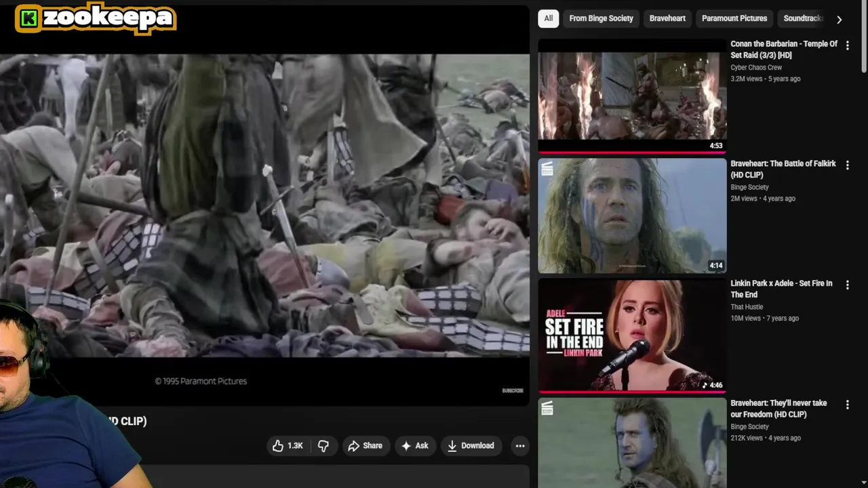Click the '2M views • 4 years ago' text

point(763,199)
